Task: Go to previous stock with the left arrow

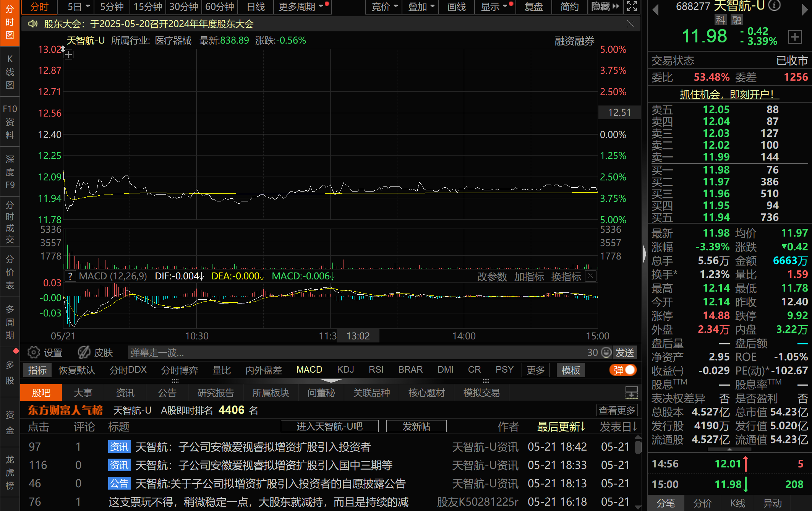Action: [x=655, y=10]
